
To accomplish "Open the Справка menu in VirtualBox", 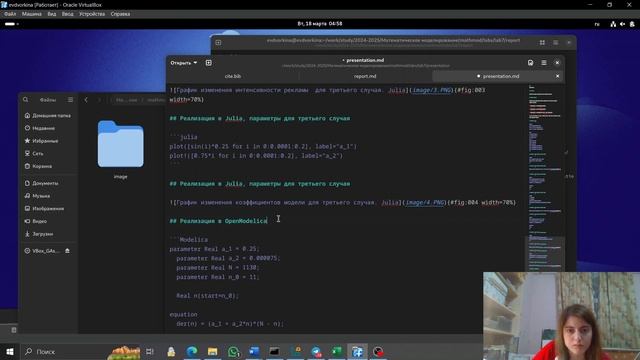I will pyautogui.click(x=120, y=14).
